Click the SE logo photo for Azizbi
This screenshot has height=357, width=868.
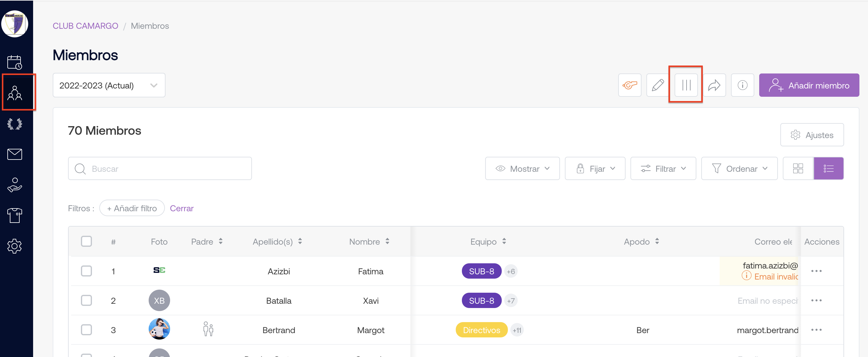159,270
